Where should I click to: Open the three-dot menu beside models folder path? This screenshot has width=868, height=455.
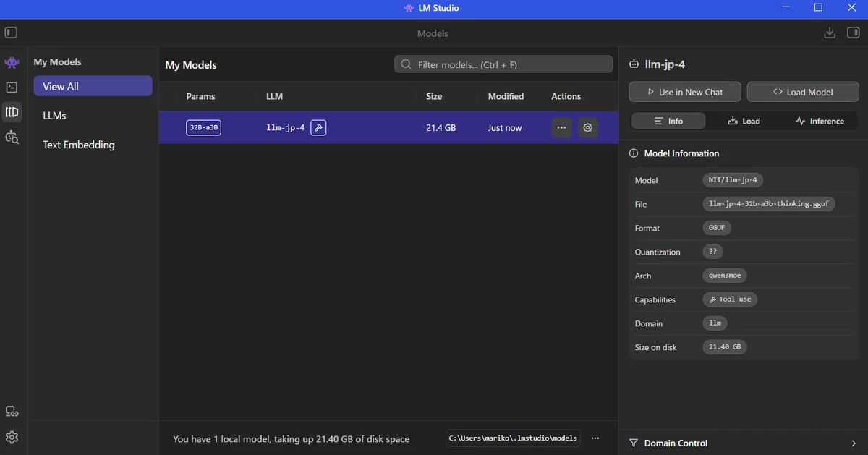point(595,438)
